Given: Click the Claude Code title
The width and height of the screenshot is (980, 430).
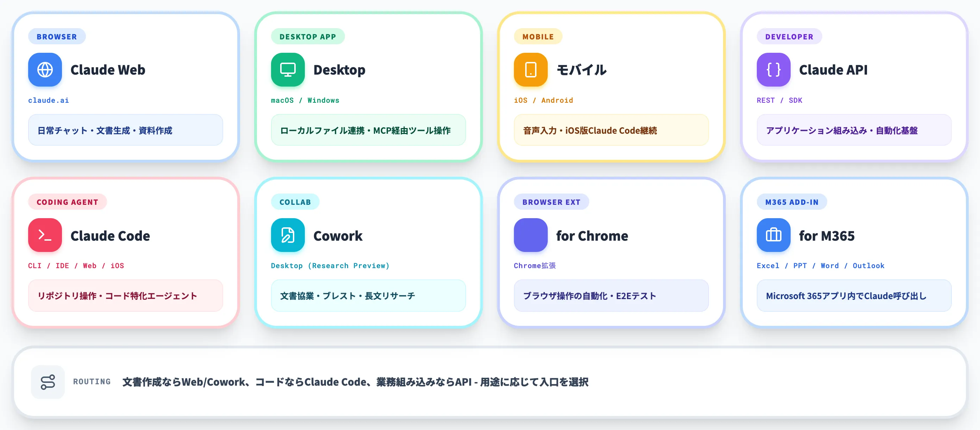Looking at the screenshot, I should [110, 236].
